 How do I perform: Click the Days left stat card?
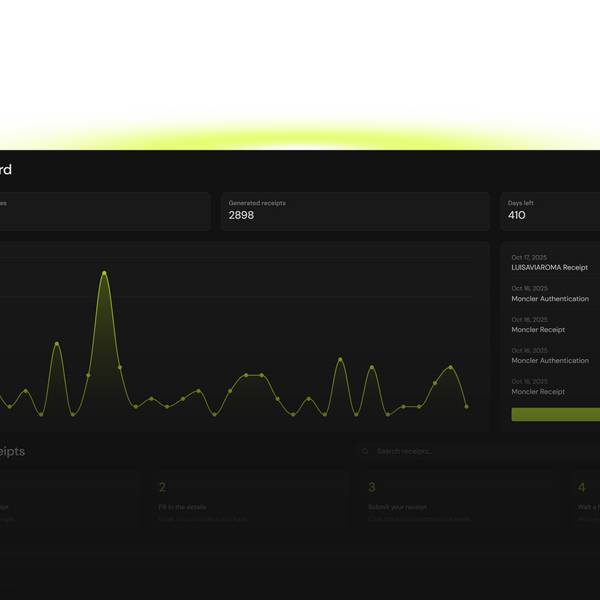pos(550,211)
